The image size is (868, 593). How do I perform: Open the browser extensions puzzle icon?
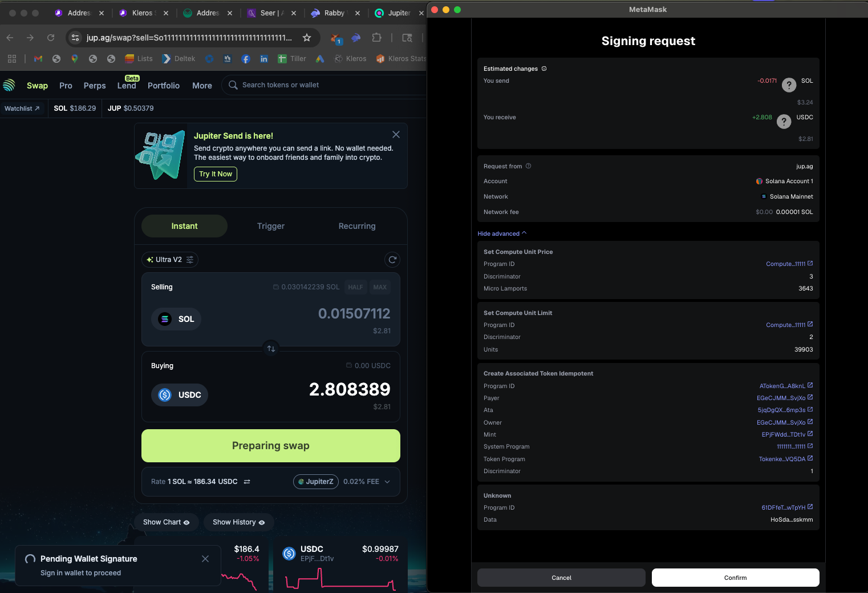pyautogui.click(x=376, y=38)
